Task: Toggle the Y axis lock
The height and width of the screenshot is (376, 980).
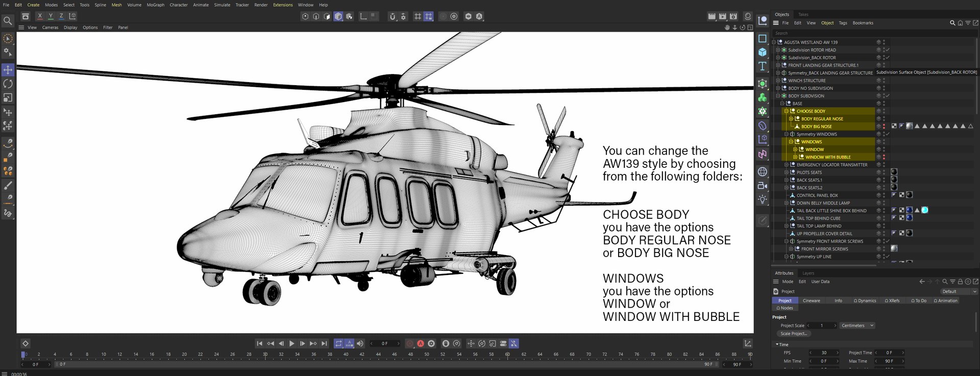Action: (51, 16)
